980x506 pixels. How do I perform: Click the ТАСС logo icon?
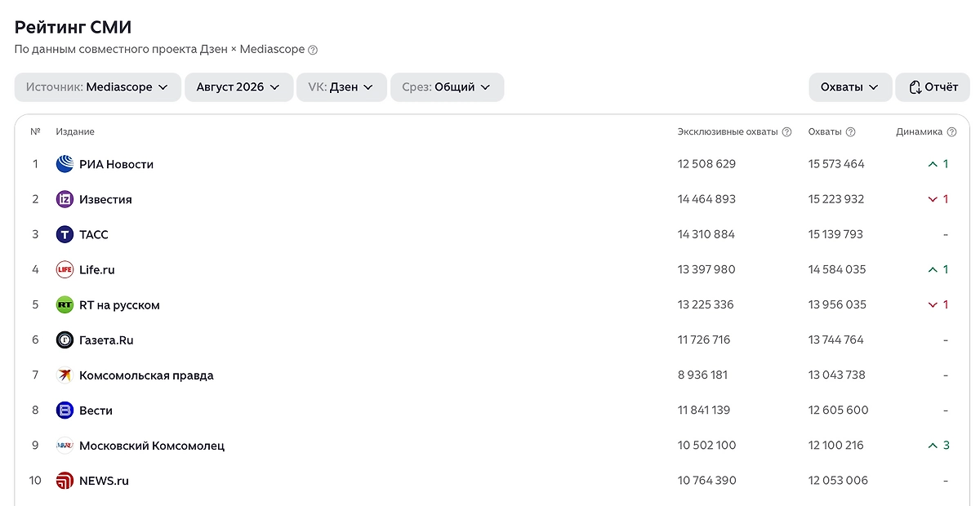[x=65, y=234]
